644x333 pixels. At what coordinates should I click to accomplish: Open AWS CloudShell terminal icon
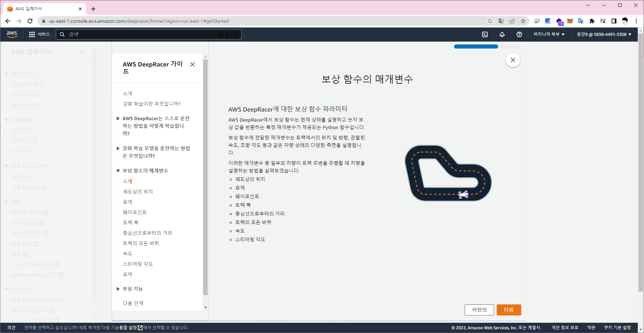pyautogui.click(x=485, y=34)
